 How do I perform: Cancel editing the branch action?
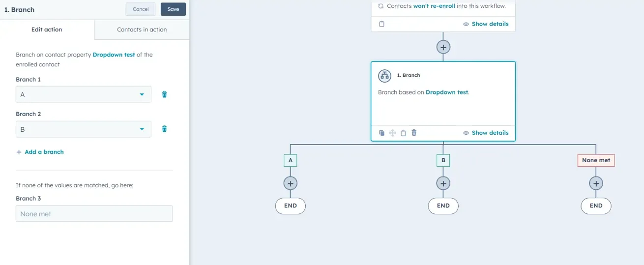tap(141, 9)
